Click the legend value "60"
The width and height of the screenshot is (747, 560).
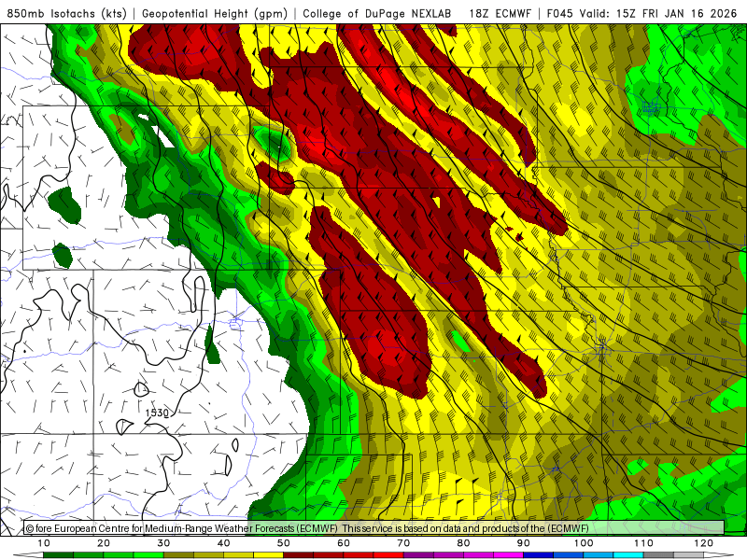point(344,543)
